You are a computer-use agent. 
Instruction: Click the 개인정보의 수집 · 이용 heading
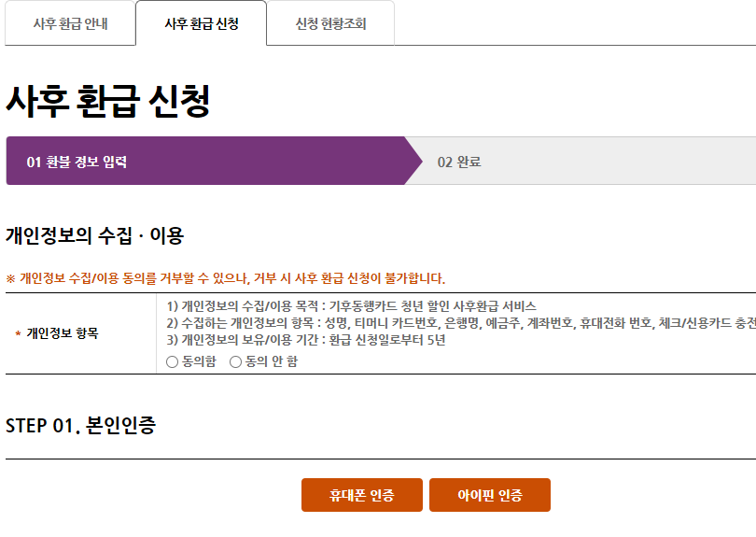[94, 236]
